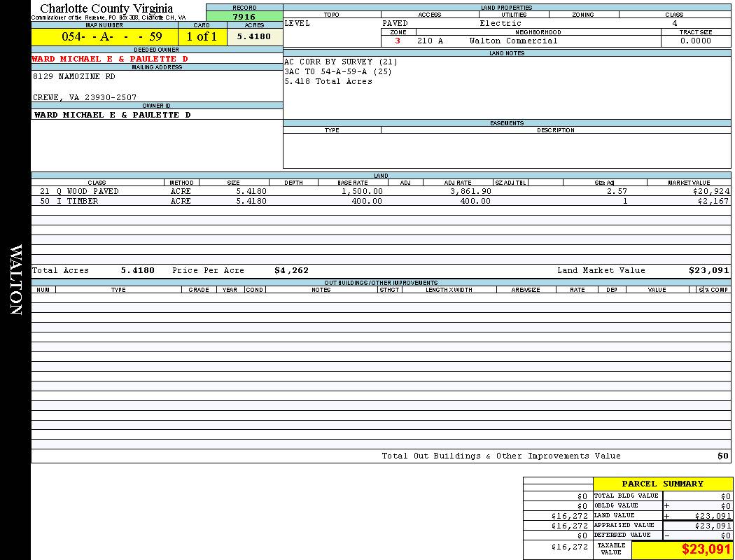Click the green record number 7916
This screenshot has height=560, width=735.
(x=244, y=17)
